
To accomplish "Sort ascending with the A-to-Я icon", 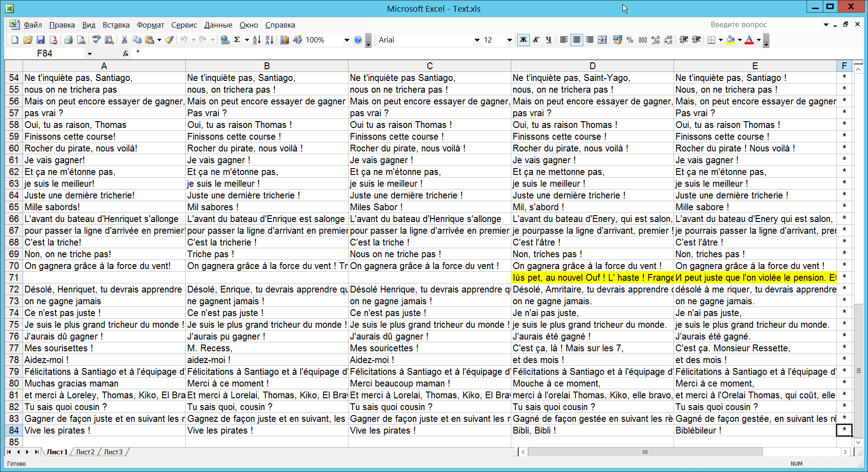I will coord(256,40).
